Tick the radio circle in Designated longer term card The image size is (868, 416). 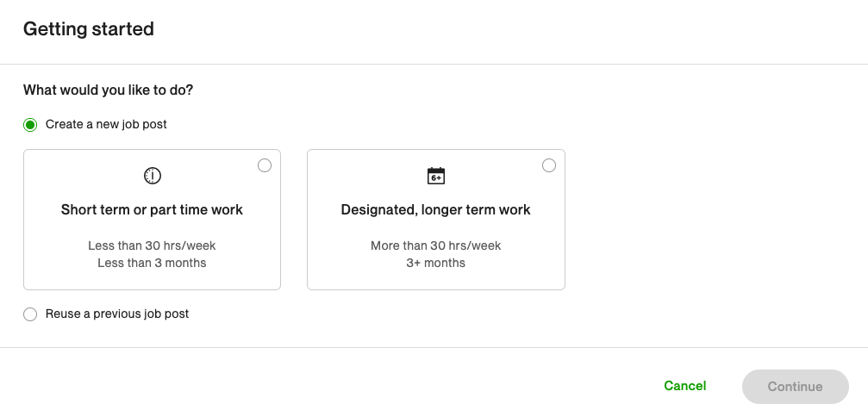pyautogui.click(x=549, y=165)
